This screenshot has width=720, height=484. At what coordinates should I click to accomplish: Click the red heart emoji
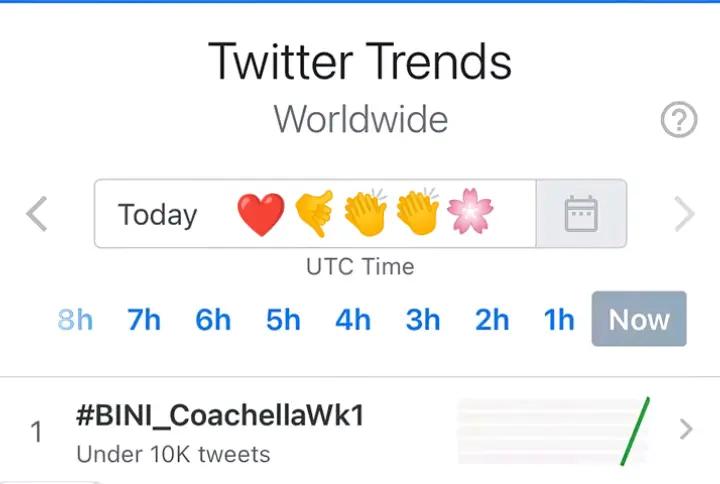tap(261, 214)
